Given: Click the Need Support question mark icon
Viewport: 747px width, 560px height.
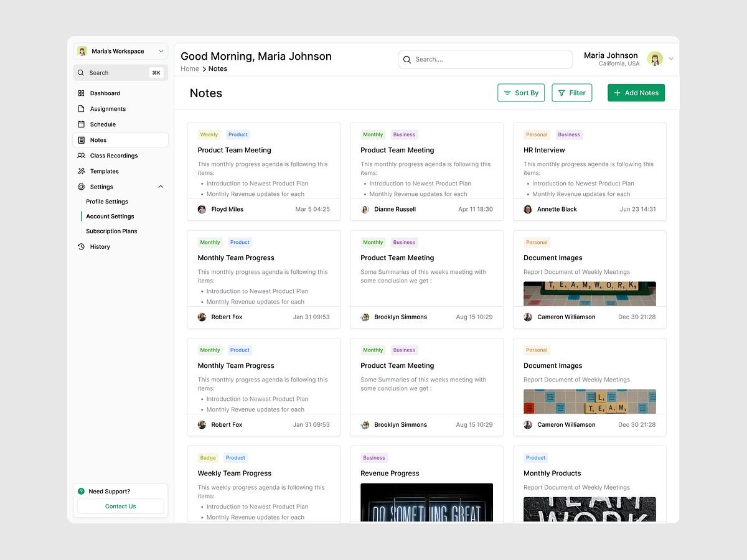Looking at the screenshot, I should click(x=80, y=491).
